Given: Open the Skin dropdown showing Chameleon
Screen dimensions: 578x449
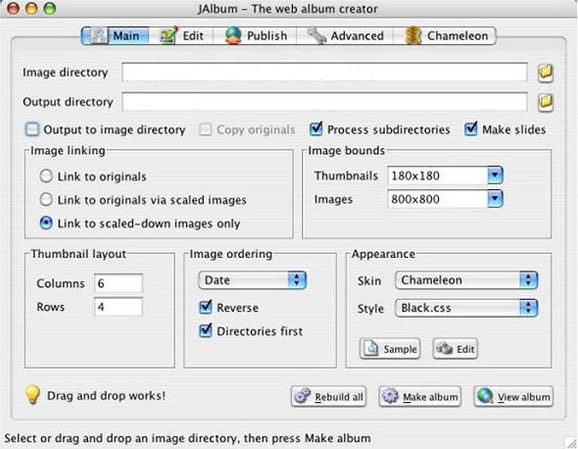Looking at the screenshot, I should pyautogui.click(x=466, y=280).
